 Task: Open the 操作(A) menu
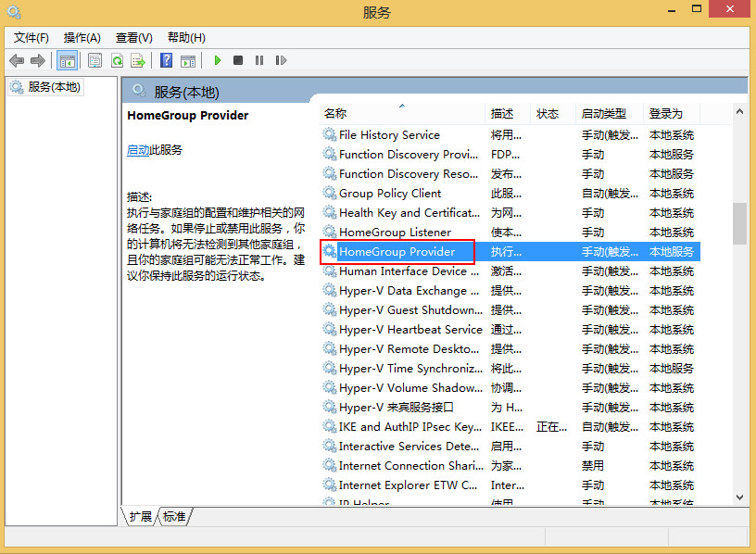point(82,38)
